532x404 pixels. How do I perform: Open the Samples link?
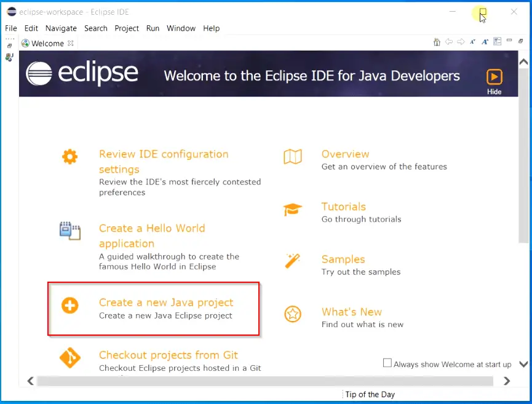coord(343,259)
